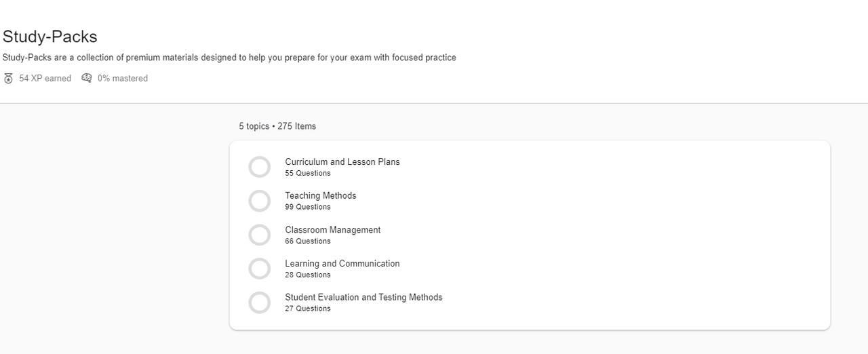Click progress circle for Student Evaluation topic
Viewport: 868px width, 354px height.
click(259, 302)
